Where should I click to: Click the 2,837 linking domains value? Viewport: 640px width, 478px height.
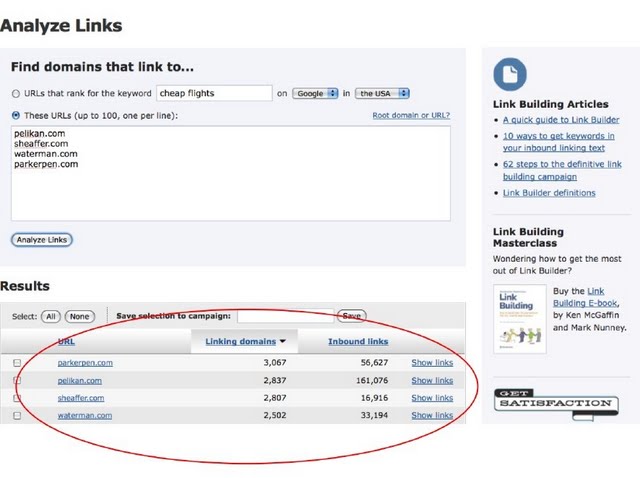pos(275,380)
